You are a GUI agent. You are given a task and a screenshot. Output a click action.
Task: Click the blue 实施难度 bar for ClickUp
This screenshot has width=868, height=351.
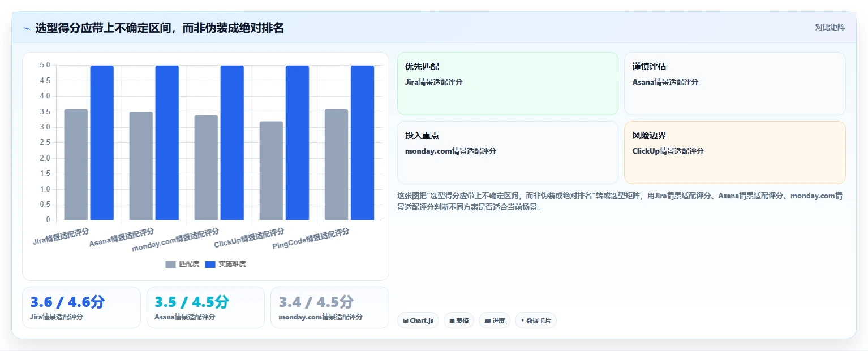click(297, 142)
